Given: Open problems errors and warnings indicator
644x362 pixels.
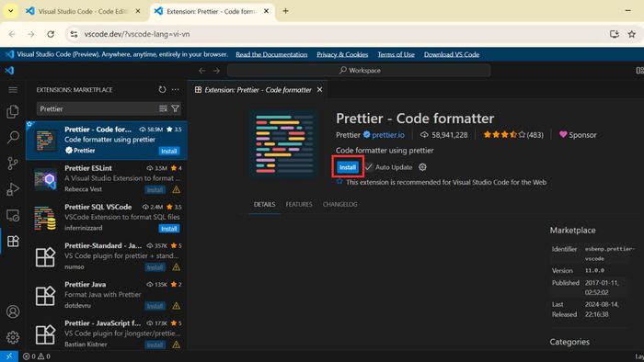Looking at the screenshot, I should point(37,356).
